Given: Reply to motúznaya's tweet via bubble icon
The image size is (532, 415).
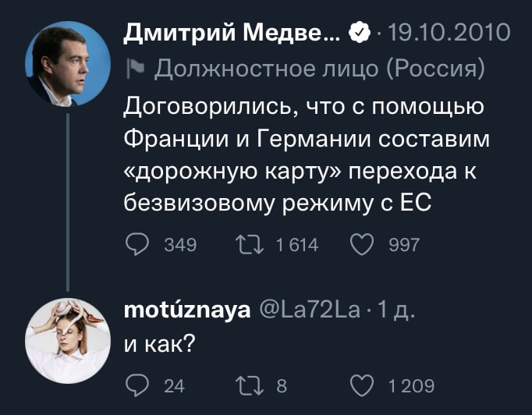Looking at the screenshot, I should coord(137,384).
